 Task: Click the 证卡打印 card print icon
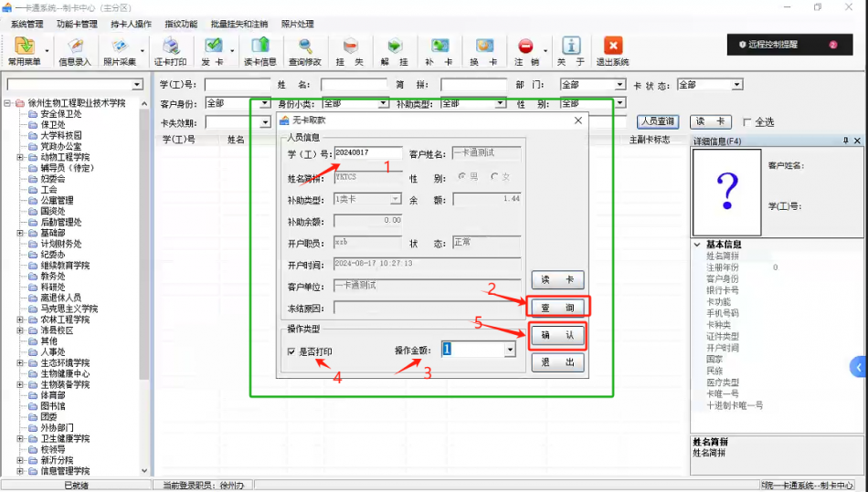pyautogui.click(x=170, y=51)
